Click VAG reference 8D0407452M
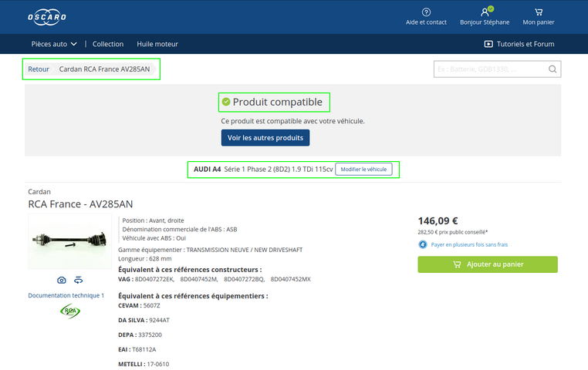Viewport: 588px width, 370px height. click(x=199, y=279)
